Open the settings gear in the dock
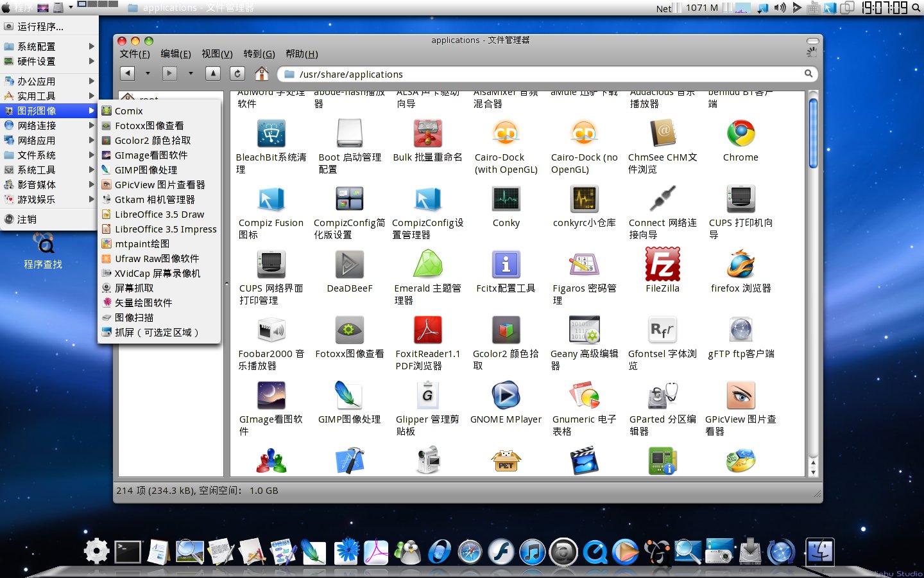Screen dimensions: 924x578 click(x=97, y=552)
